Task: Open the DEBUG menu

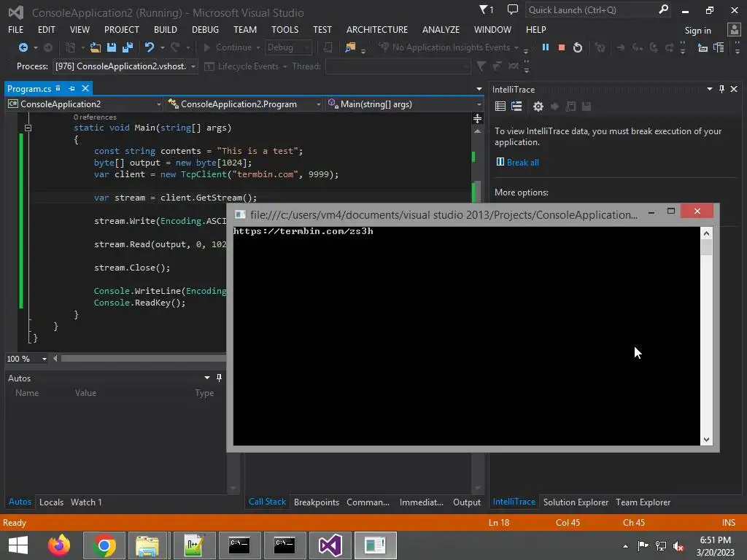Action: coord(205,29)
